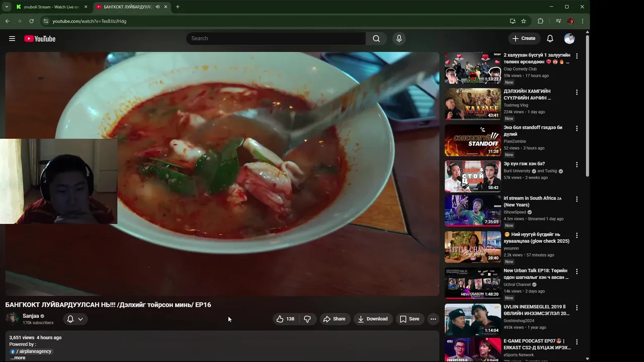
Task: Open the PixelZombie channel name
Action: coord(515,141)
